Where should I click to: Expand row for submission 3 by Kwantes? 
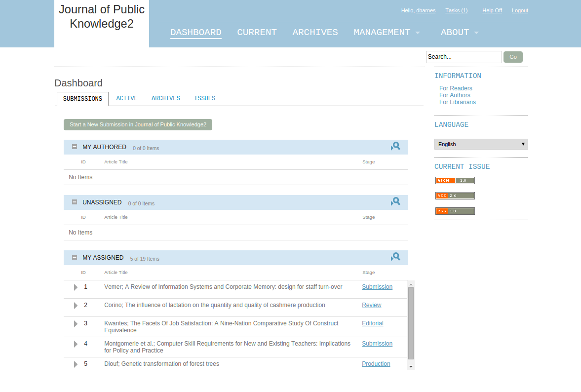pyautogui.click(x=76, y=324)
